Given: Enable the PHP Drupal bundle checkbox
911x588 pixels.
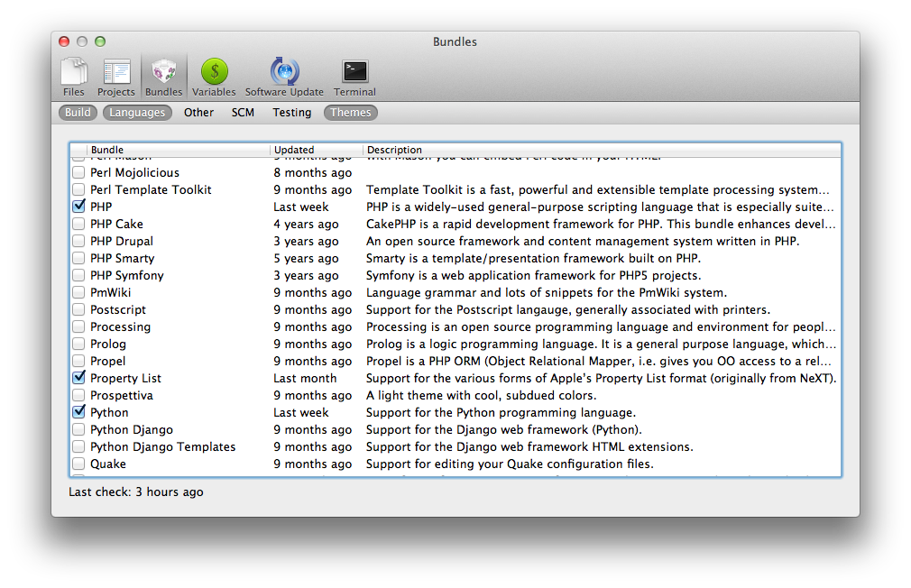Looking at the screenshot, I should 78,241.
